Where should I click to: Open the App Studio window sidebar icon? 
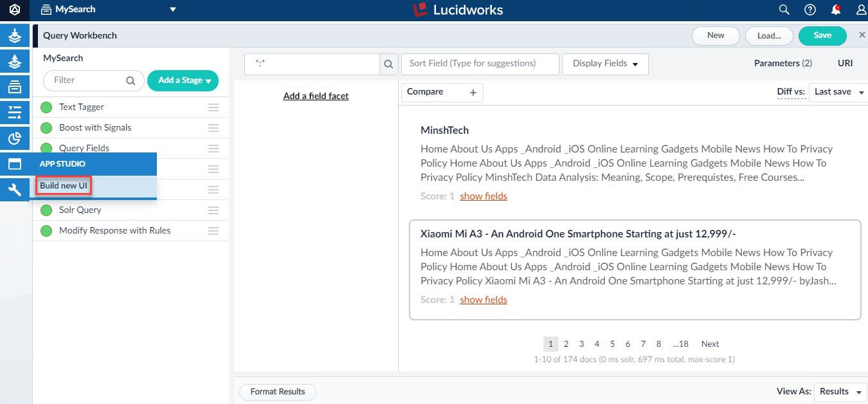point(15,164)
